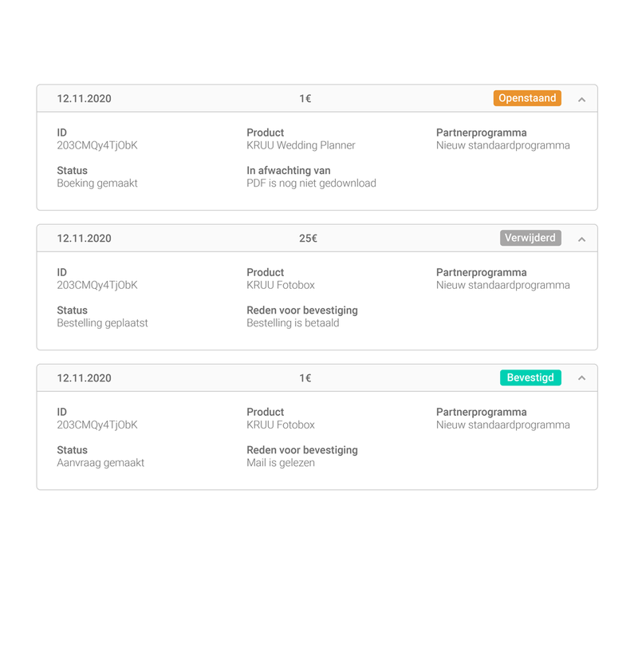Click "Boeking gemaakt" status text
Image resolution: width=638 pixels, height=672 pixels.
97,183
